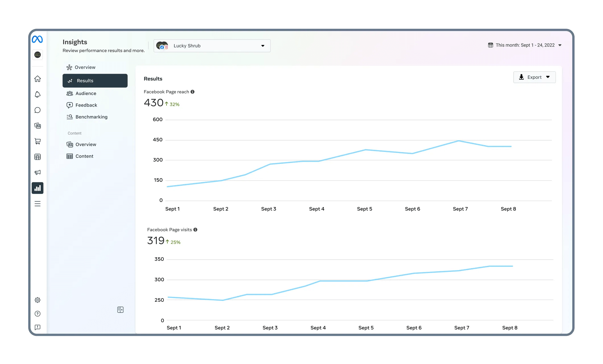Open the Commerce shopping cart icon
Image resolution: width=603 pixels, height=364 pixels.
pyautogui.click(x=37, y=141)
